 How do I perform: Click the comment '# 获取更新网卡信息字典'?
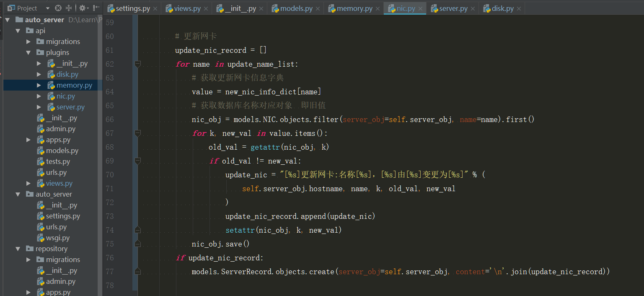coord(238,78)
